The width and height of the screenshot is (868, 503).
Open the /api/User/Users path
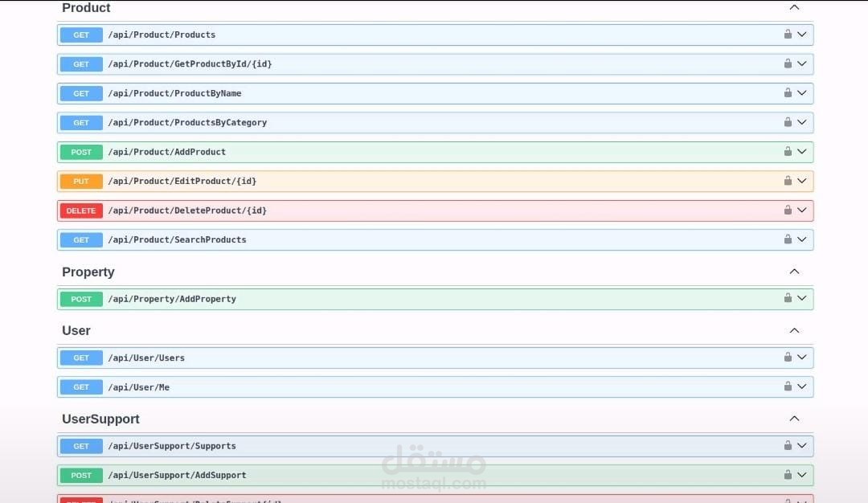(146, 358)
